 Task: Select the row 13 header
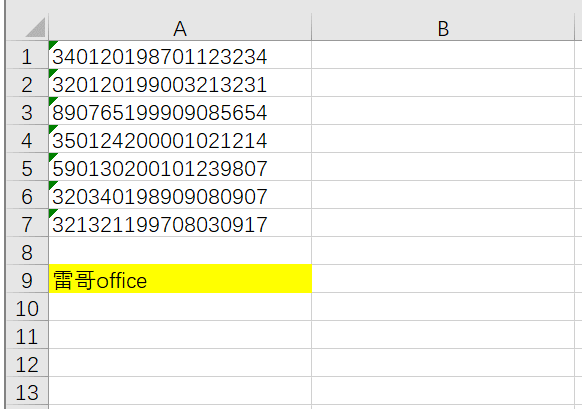point(27,391)
